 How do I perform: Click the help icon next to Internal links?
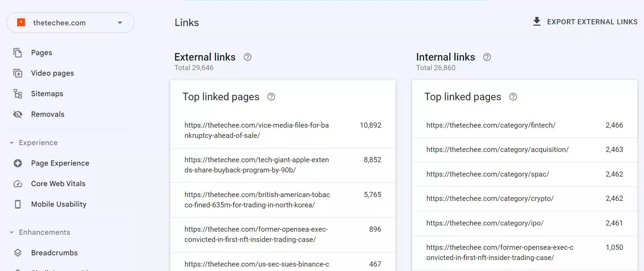487,57
